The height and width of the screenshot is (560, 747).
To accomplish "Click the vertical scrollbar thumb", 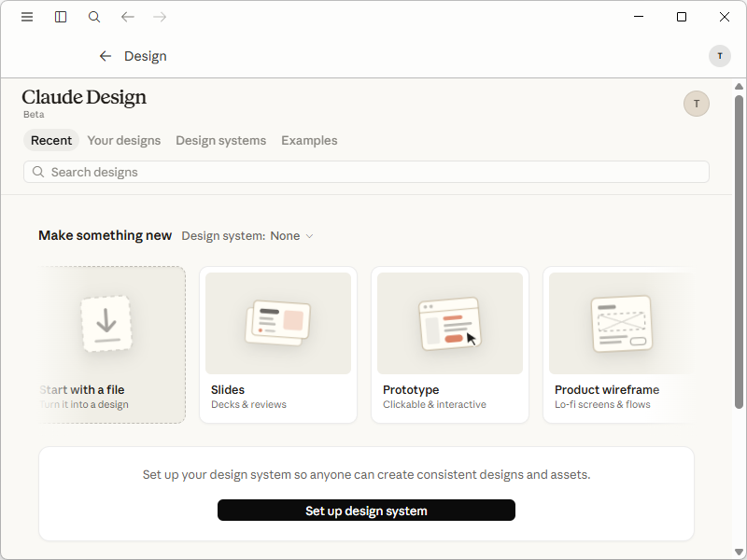I will [x=739, y=252].
